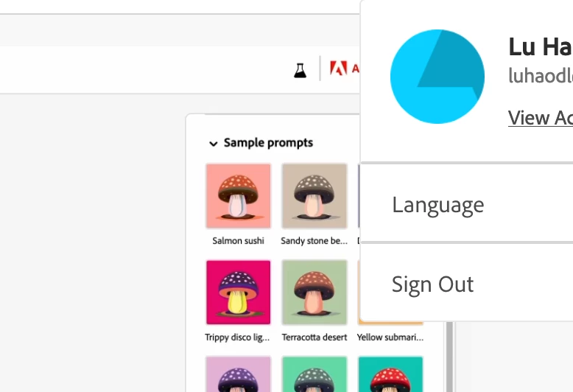Collapse the Sample prompts section

tap(213, 144)
